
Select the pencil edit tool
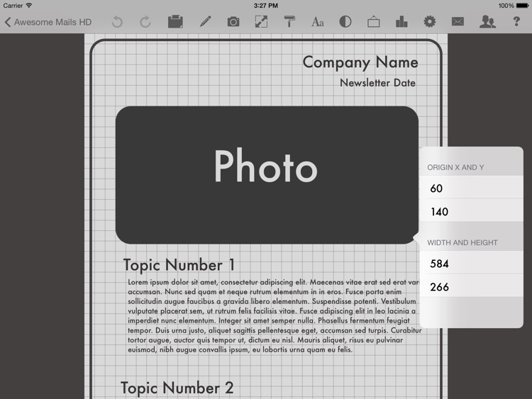pyautogui.click(x=205, y=22)
